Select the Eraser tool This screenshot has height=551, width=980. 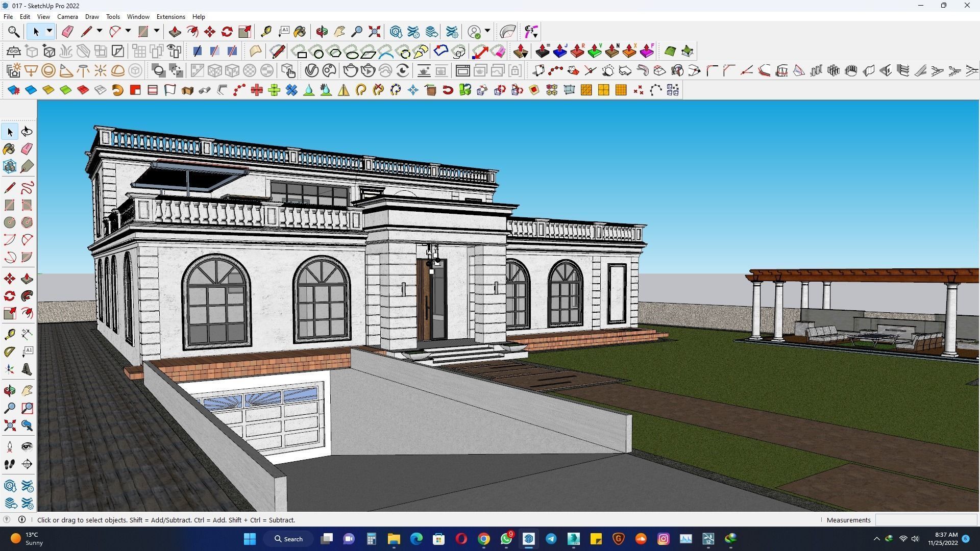[x=67, y=31]
